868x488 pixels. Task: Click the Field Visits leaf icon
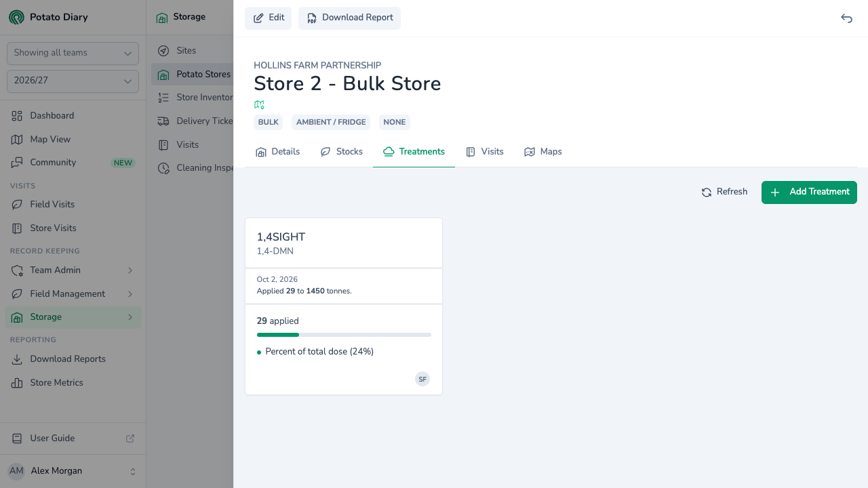click(x=17, y=205)
